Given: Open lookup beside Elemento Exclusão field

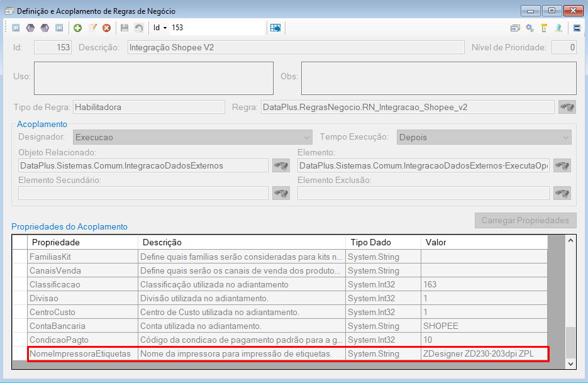Looking at the screenshot, I should coord(562,193).
